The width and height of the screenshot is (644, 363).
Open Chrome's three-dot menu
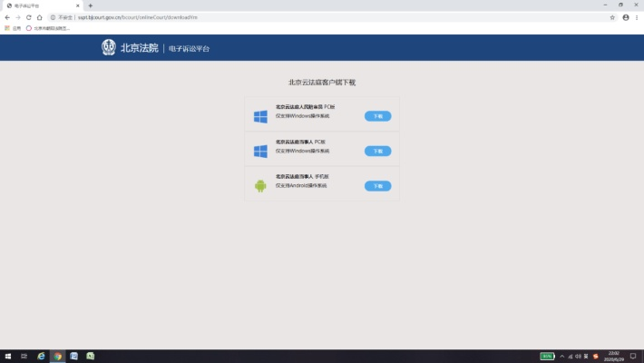(636, 17)
